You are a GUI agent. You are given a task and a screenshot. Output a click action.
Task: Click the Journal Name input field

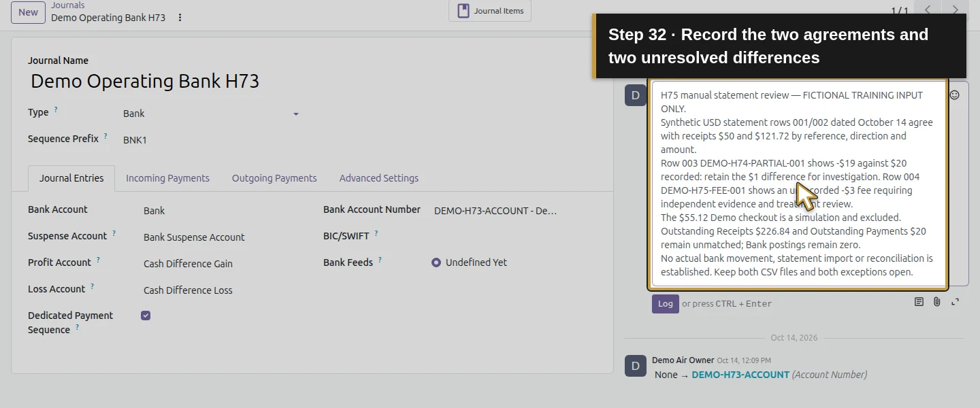pyautogui.click(x=312, y=81)
